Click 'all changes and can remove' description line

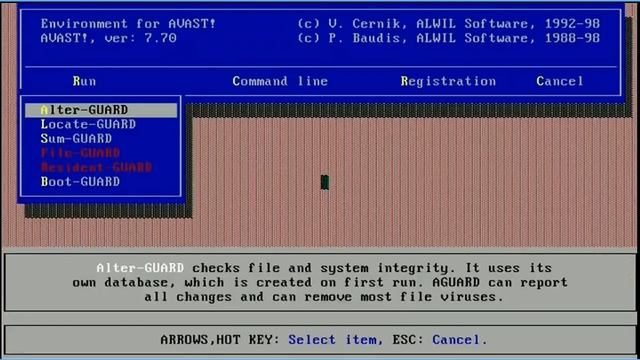pos(324,297)
